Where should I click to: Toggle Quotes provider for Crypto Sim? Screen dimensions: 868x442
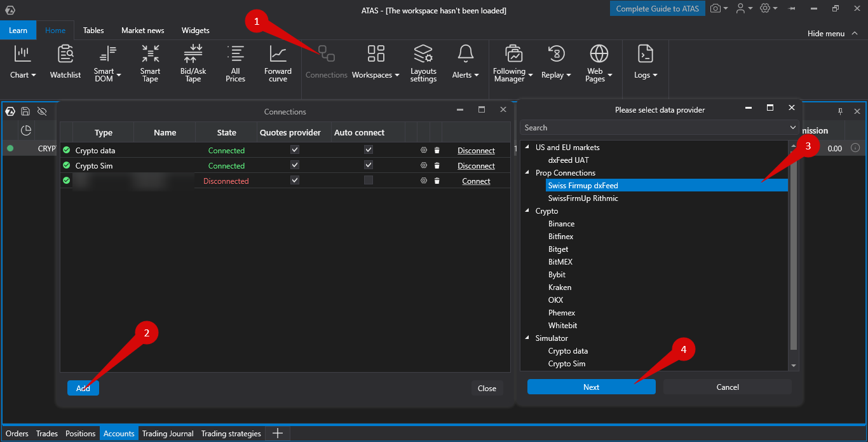point(294,165)
